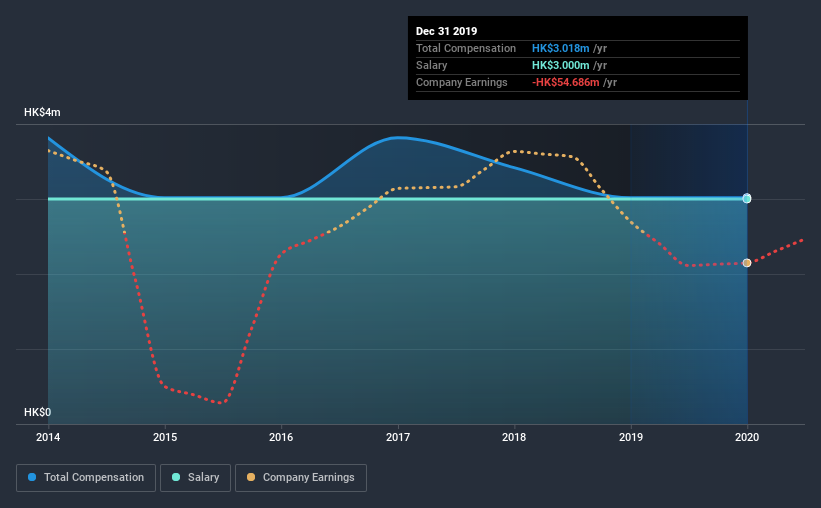Click the 2018 x-axis label

pyautogui.click(x=514, y=437)
